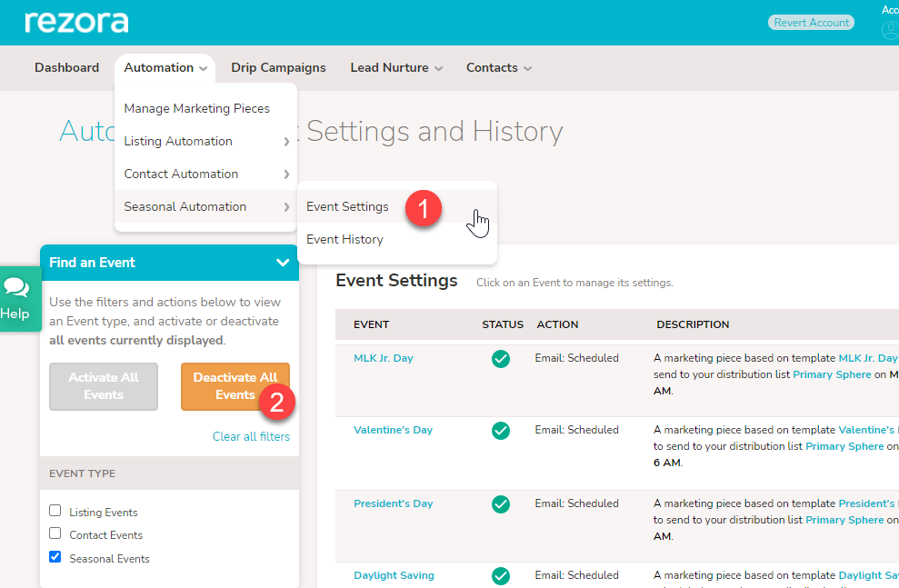The height and width of the screenshot is (588, 899).
Task: Open Primary Sphere list link in MLK row
Action: pyautogui.click(x=832, y=374)
